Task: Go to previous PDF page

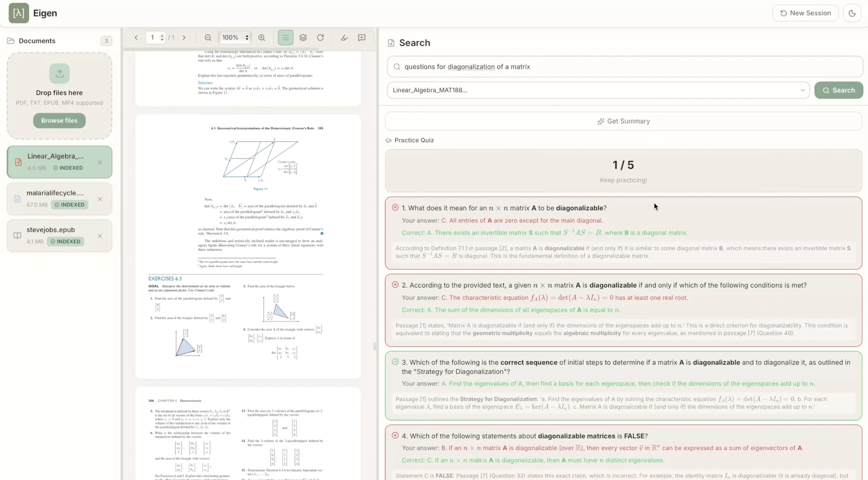Action: tap(136, 37)
